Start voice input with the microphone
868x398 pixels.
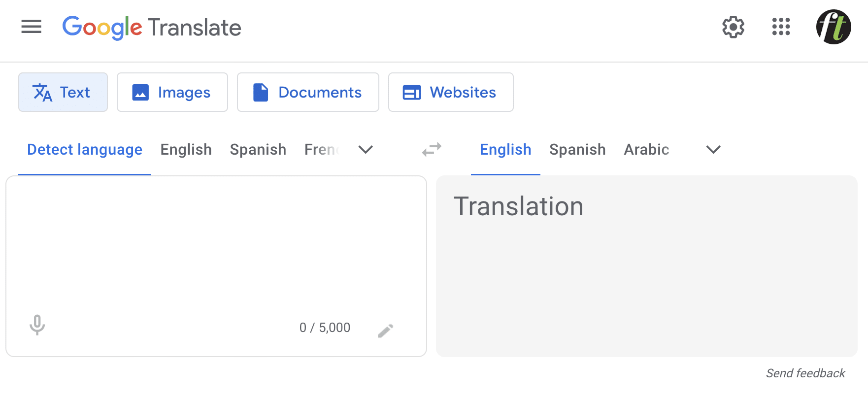click(x=37, y=325)
